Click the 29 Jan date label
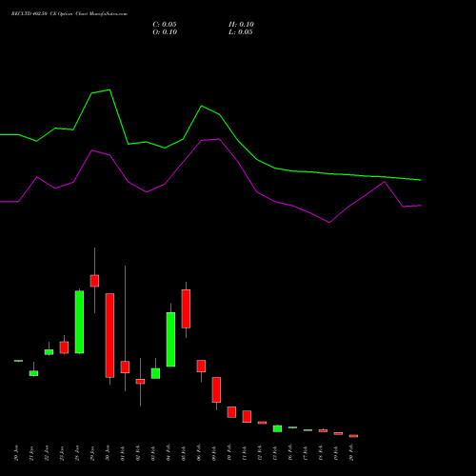This screenshot has width=476, height=476. 92,453
